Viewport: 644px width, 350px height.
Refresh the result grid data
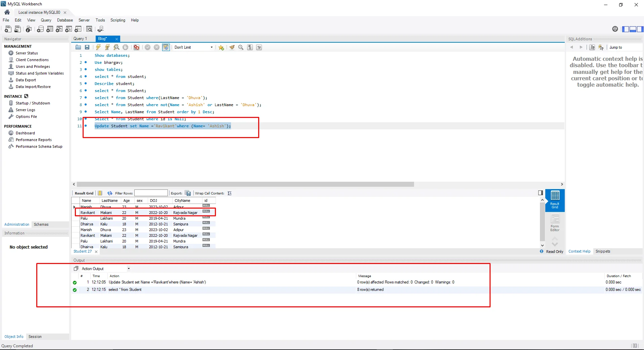point(110,193)
